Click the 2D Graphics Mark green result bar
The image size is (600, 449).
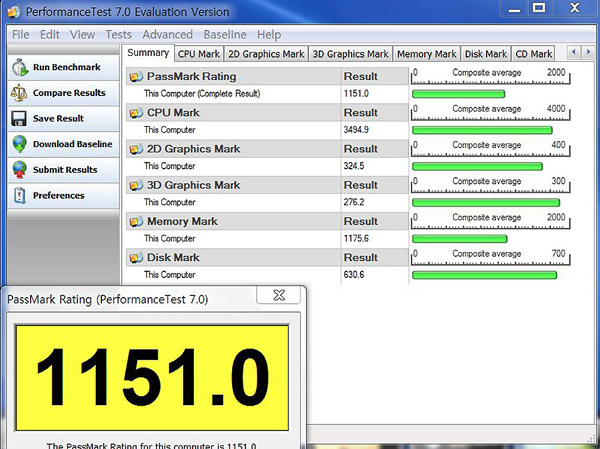pos(477,166)
